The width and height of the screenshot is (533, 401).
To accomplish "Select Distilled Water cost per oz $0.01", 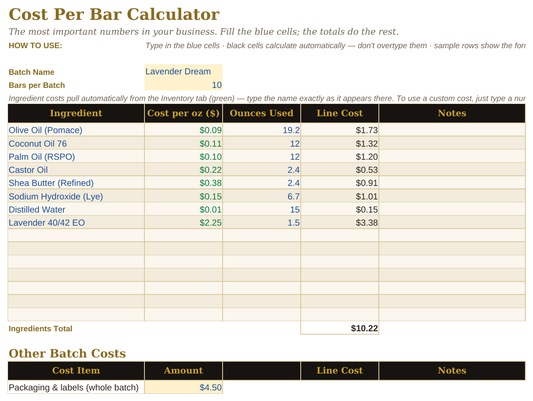I will [x=184, y=209].
